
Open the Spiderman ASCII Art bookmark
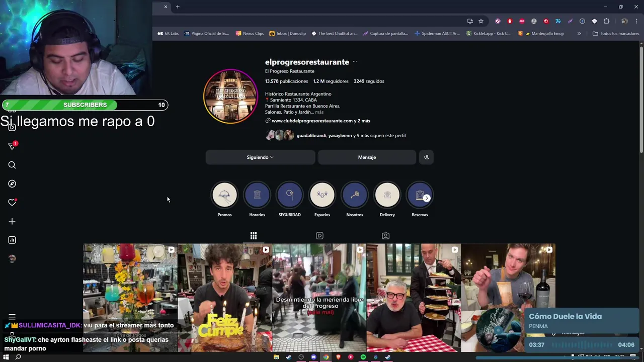tap(437, 34)
